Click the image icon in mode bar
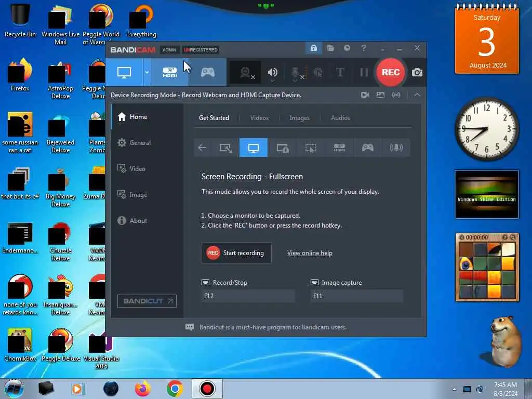Screen dimensions: 532x399 (x=380, y=95)
